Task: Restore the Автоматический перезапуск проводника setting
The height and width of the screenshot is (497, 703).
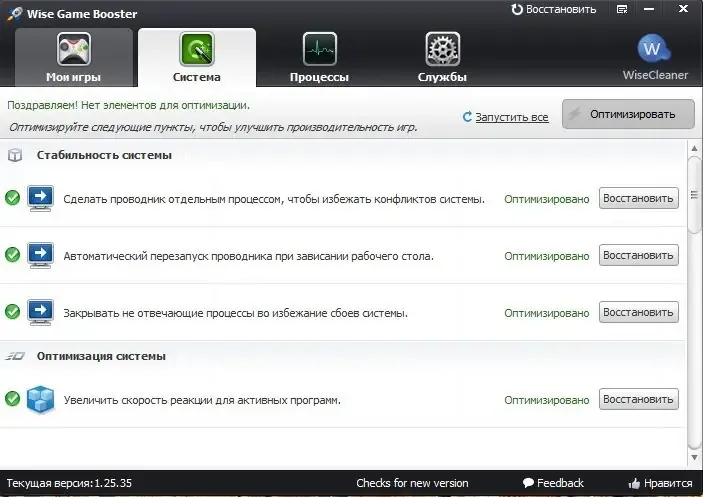Action: coord(638,255)
